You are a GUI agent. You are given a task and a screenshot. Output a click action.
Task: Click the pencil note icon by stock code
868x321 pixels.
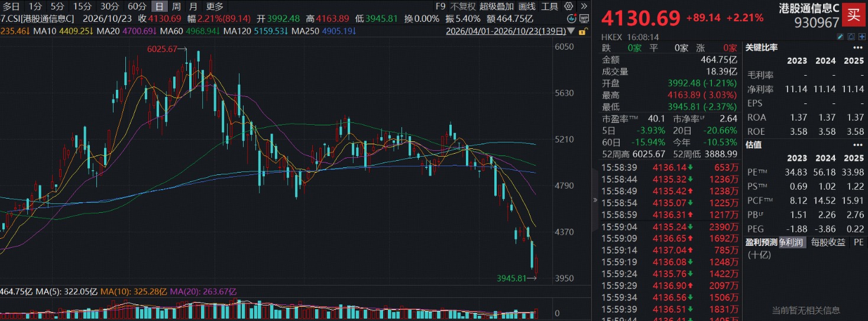coord(840,37)
